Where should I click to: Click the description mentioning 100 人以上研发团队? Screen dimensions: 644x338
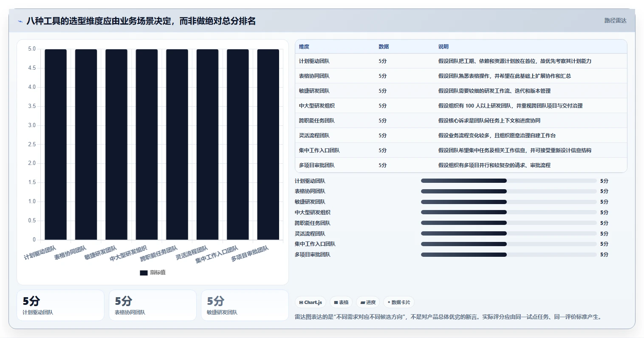coord(511,106)
